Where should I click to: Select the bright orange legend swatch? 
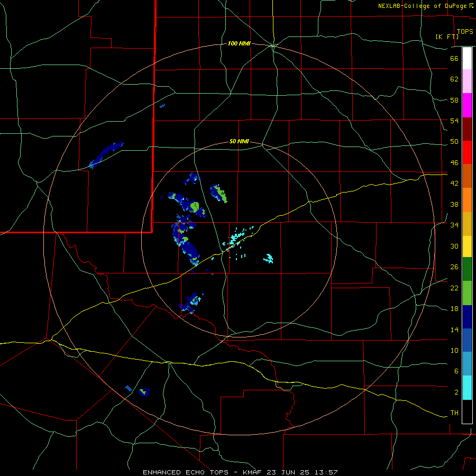coord(467,200)
